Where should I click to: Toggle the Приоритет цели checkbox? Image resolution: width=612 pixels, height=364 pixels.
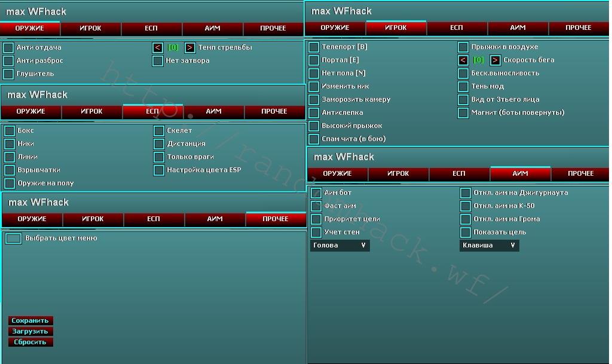click(x=316, y=219)
